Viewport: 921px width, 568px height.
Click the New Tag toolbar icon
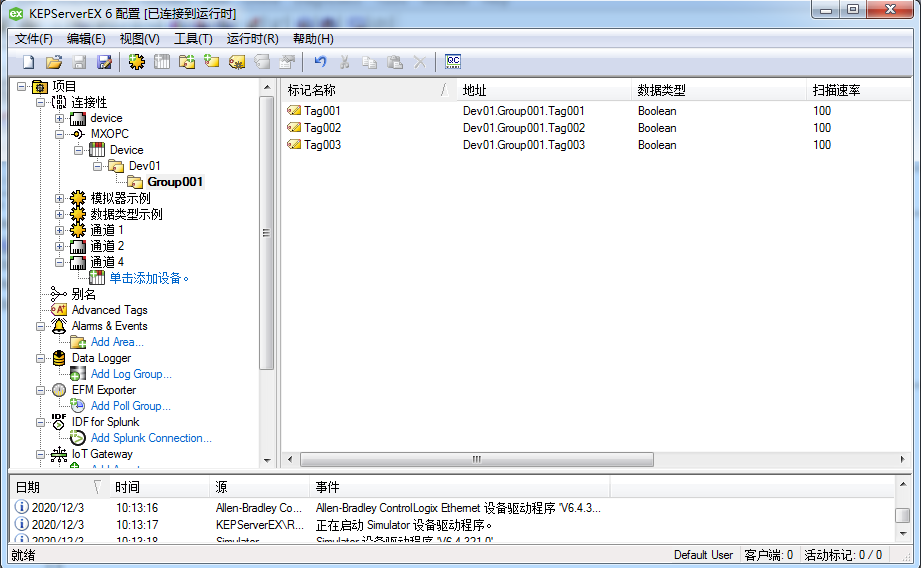(x=212, y=62)
